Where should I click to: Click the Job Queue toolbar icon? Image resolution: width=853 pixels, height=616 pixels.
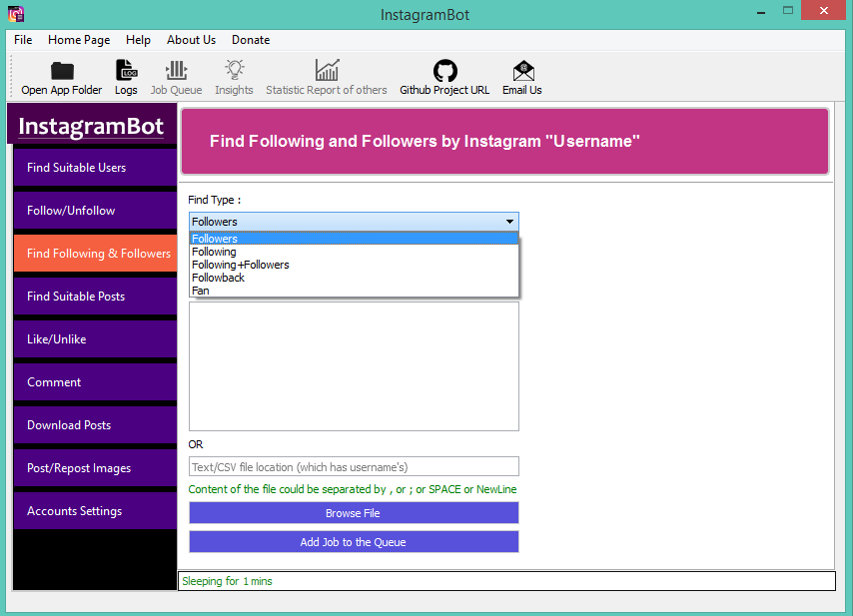pyautogui.click(x=176, y=71)
